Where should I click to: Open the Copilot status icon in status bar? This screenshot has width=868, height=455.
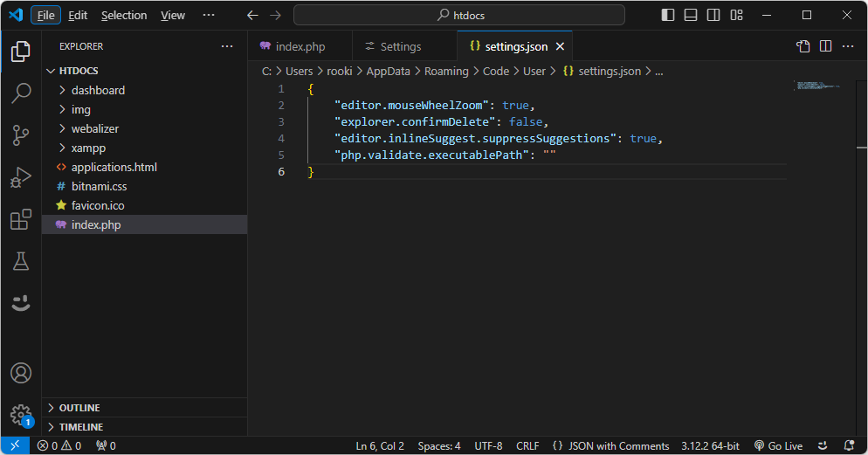tap(823, 445)
